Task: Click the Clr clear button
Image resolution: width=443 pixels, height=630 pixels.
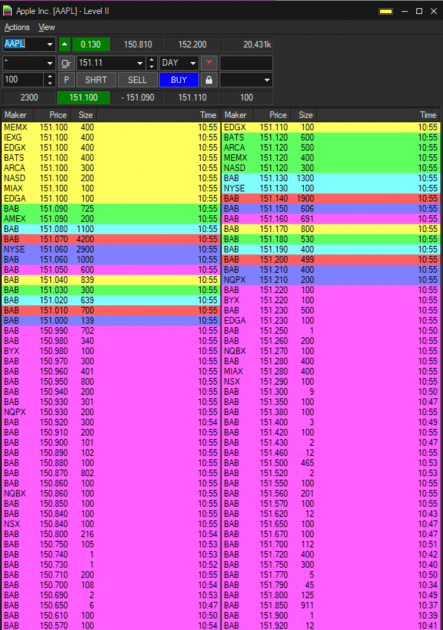Action: [x=66, y=63]
